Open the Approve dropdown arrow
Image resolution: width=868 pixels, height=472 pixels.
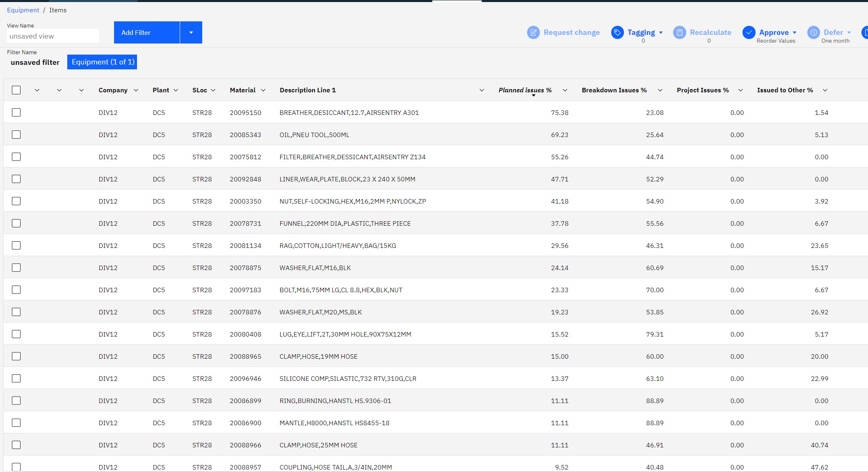795,32
